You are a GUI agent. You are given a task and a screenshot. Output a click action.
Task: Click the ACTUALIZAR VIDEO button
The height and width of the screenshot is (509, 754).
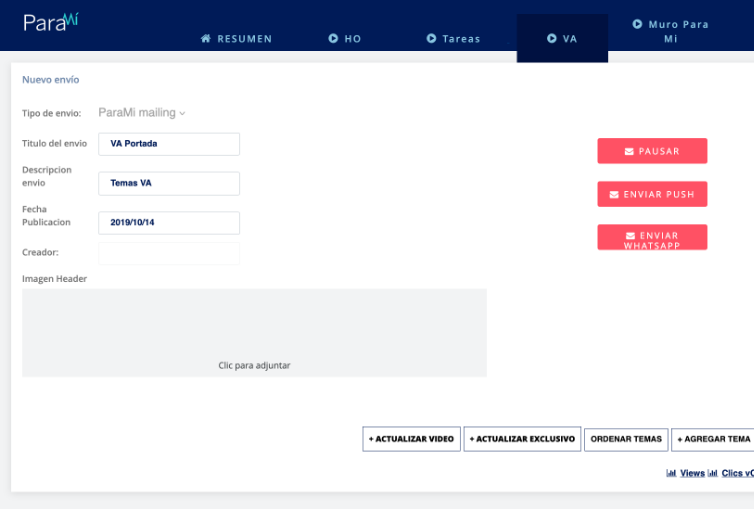411,439
